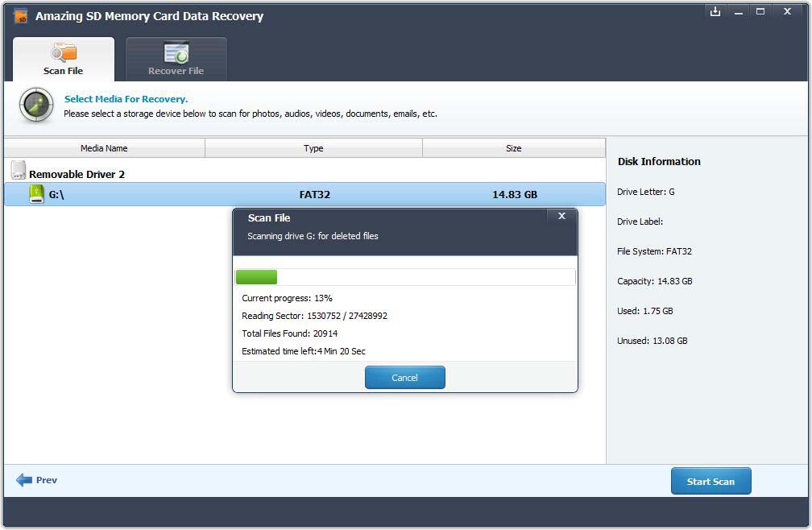
Task: Sort by Media Name column header
Action: pos(104,148)
